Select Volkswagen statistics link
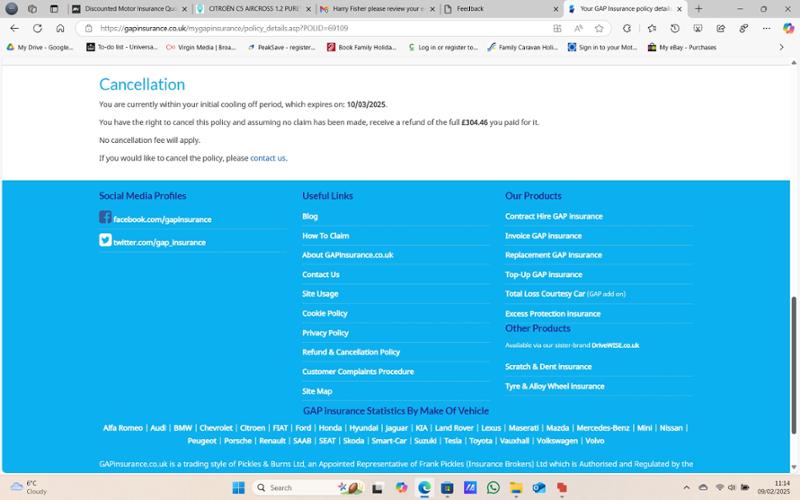 pos(557,441)
